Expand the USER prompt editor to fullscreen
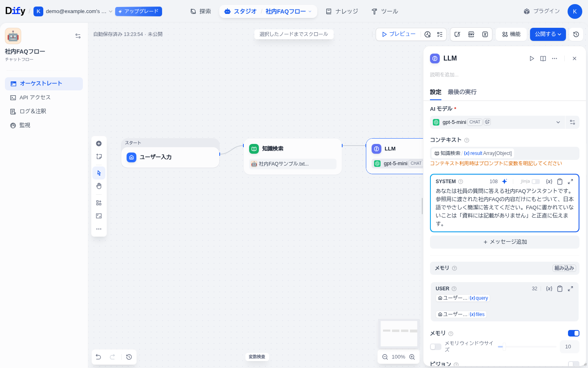Screen dimensions: 588x368 point(570,289)
